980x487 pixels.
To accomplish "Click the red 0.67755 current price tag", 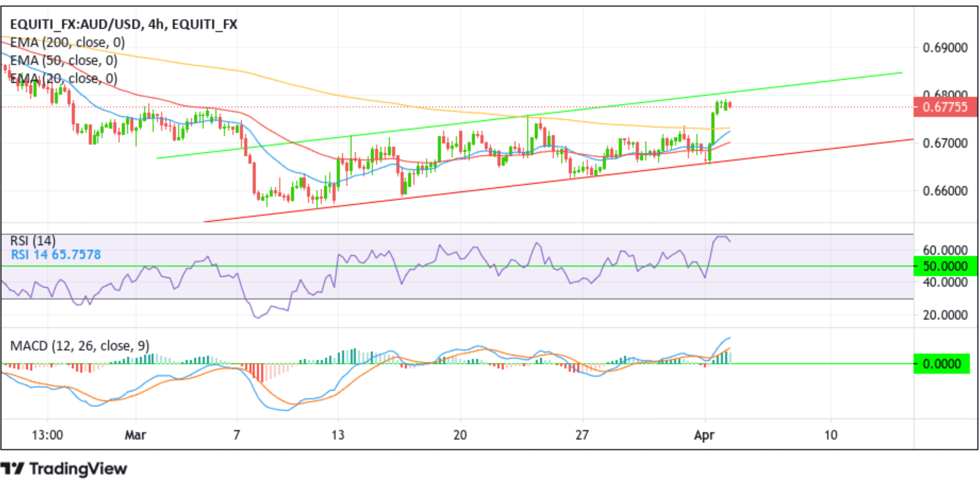I will click(945, 107).
